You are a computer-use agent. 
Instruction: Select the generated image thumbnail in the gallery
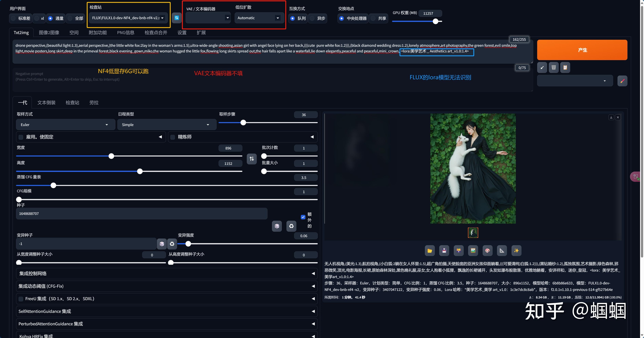click(473, 233)
